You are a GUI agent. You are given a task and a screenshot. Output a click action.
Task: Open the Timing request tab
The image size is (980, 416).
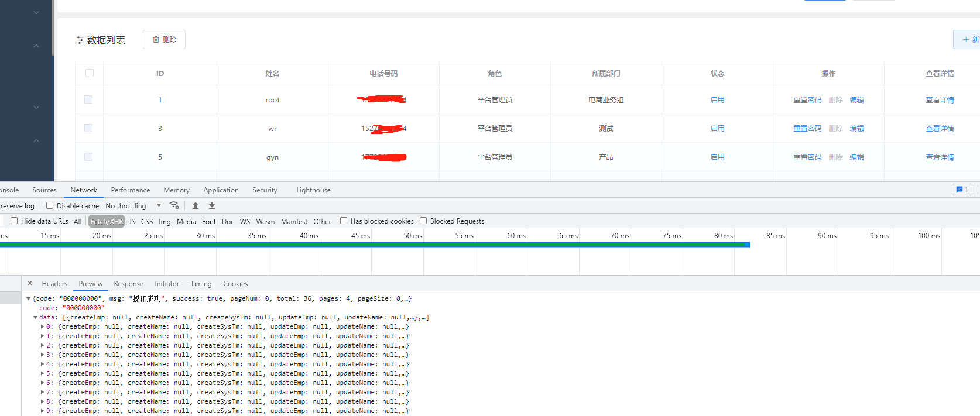tap(201, 284)
